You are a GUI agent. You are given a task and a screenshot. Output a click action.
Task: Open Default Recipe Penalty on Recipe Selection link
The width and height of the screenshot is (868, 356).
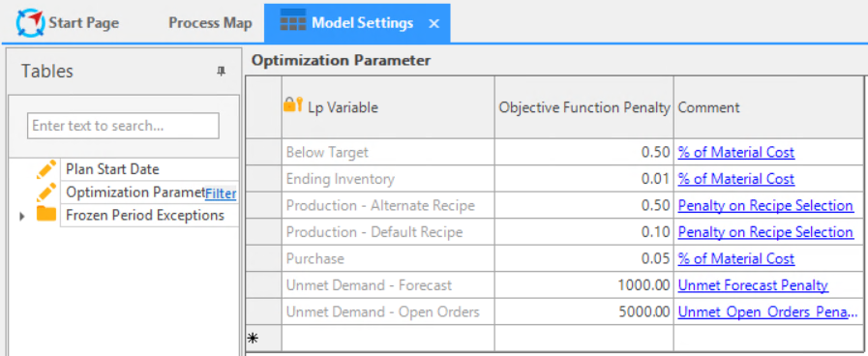pyautogui.click(x=765, y=232)
